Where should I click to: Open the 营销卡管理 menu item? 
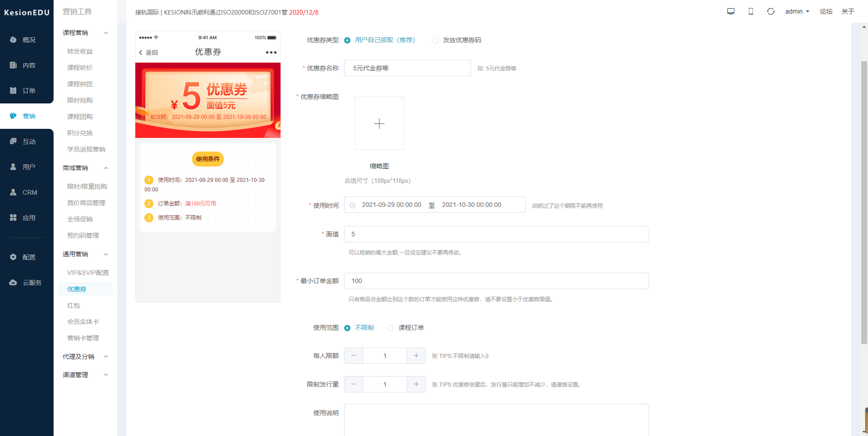point(83,338)
